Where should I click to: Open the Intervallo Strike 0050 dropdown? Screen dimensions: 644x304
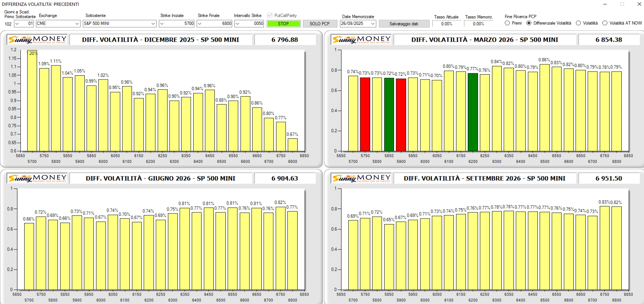pyautogui.click(x=237, y=23)
